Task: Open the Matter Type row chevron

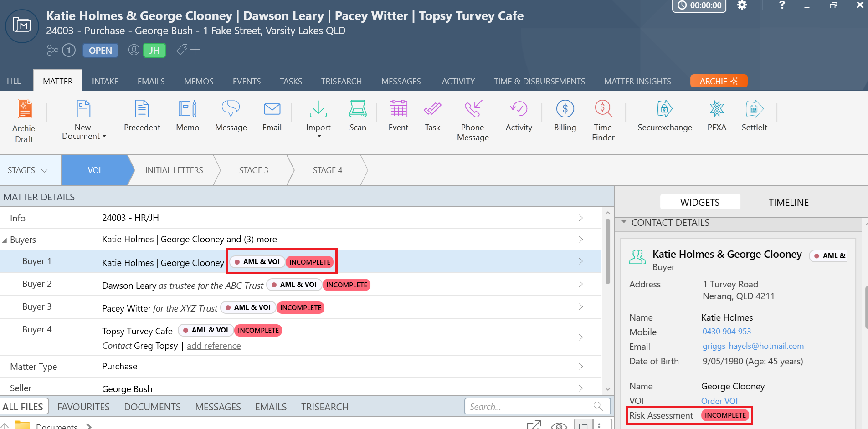Action: tap(580, 366)
